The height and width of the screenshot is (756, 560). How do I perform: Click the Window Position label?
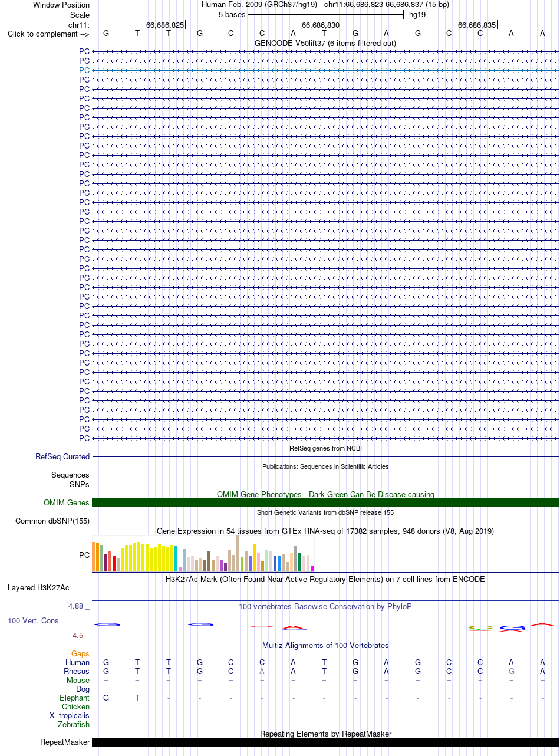pos(61,5)
